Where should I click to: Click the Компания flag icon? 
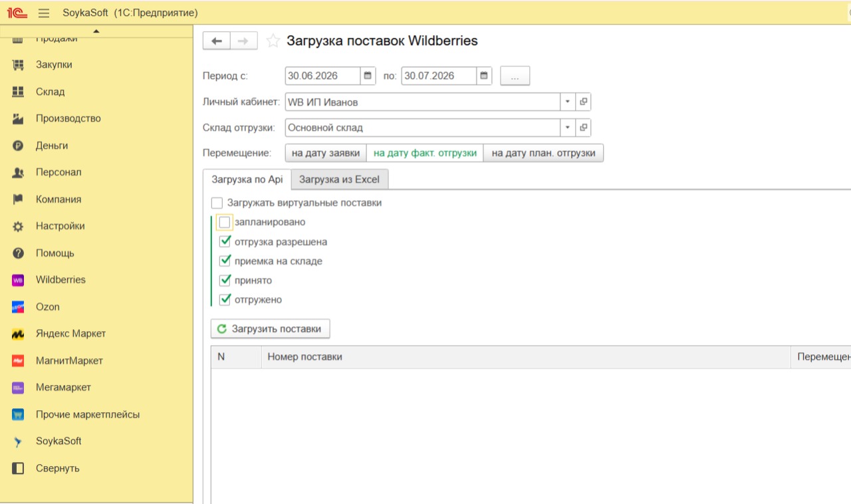[x=18, y=199]
